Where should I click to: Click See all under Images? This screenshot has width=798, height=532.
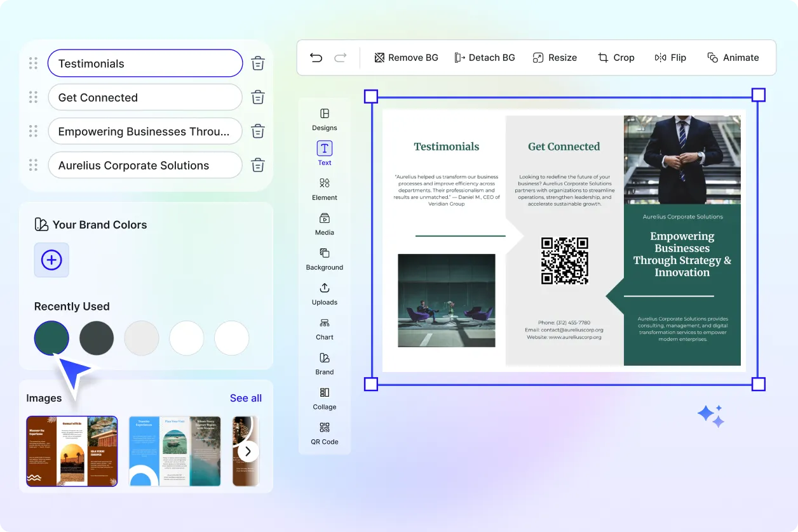coord(246,398)
